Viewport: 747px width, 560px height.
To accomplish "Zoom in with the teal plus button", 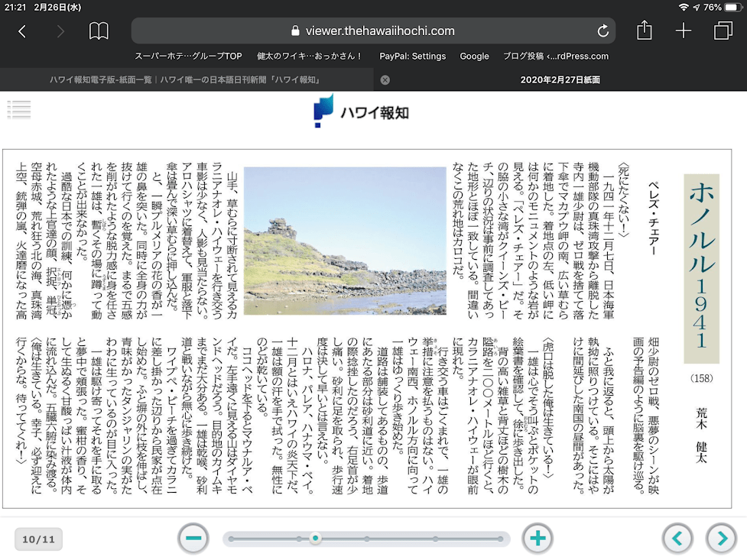I will (538, 539).
